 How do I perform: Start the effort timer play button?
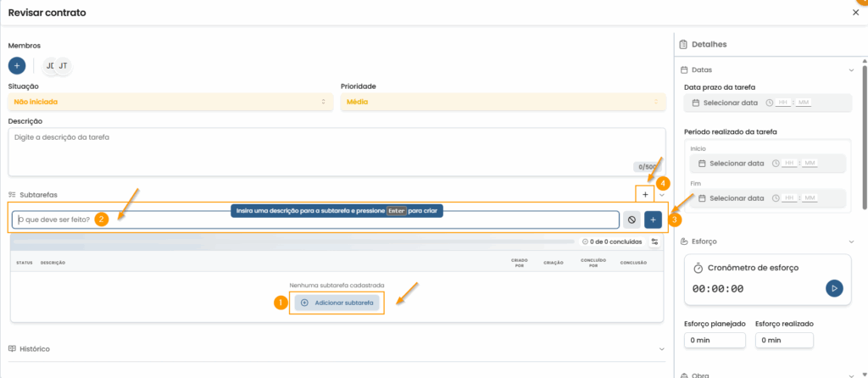[x=834, y=288]
